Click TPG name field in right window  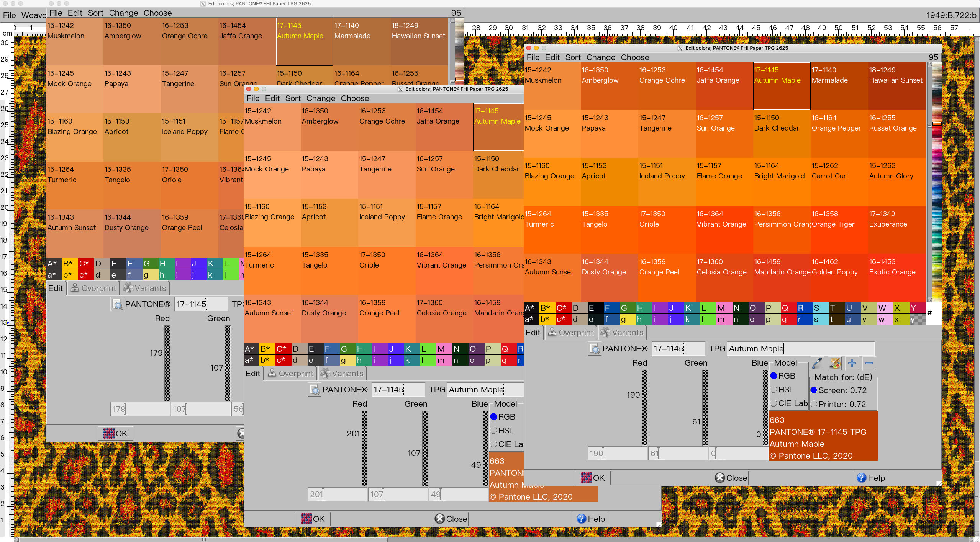[x=801, y=349]
